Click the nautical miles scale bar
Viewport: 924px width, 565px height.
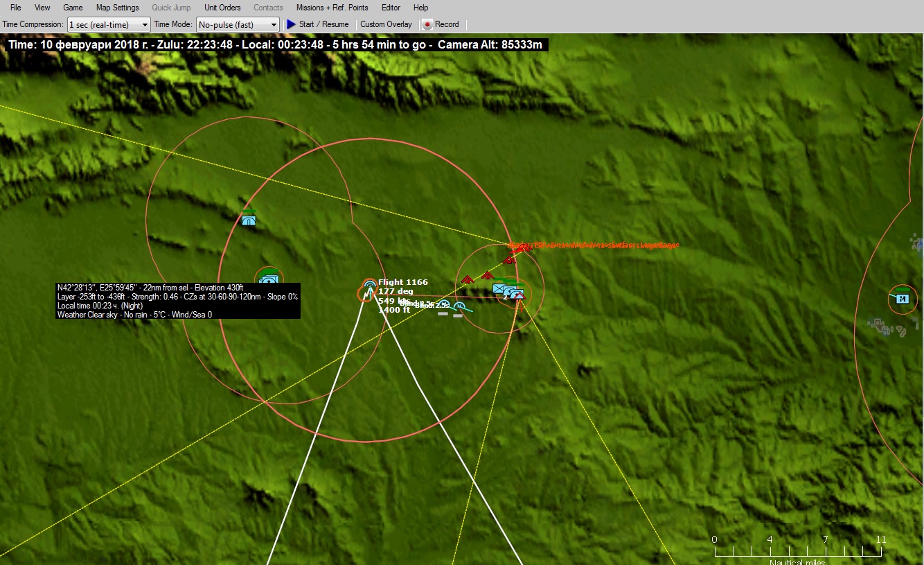coord(797,552)
